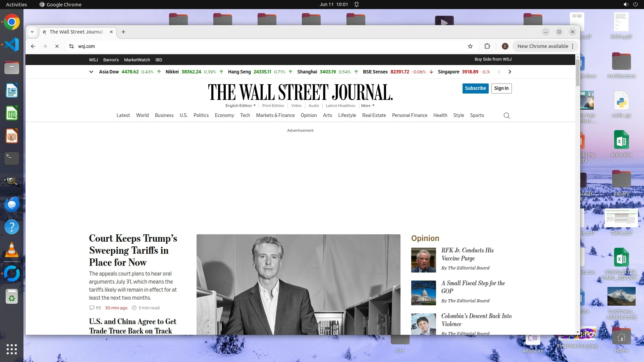
Task: Open the Markets & Finance section
Action: 275,115
